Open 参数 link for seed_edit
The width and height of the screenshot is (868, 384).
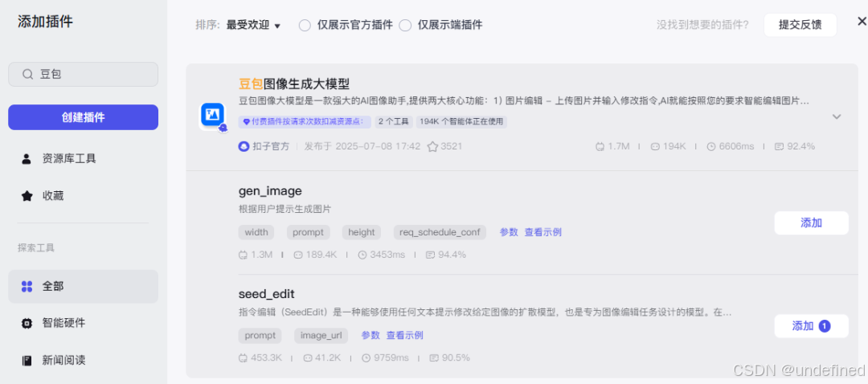[x=371, y=335]
